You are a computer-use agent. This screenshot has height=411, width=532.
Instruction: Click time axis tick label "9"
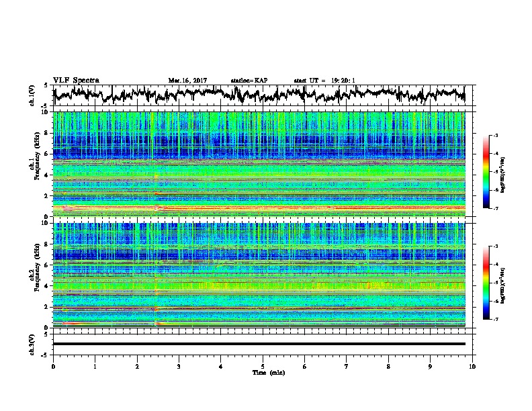[x=430, y=366]
